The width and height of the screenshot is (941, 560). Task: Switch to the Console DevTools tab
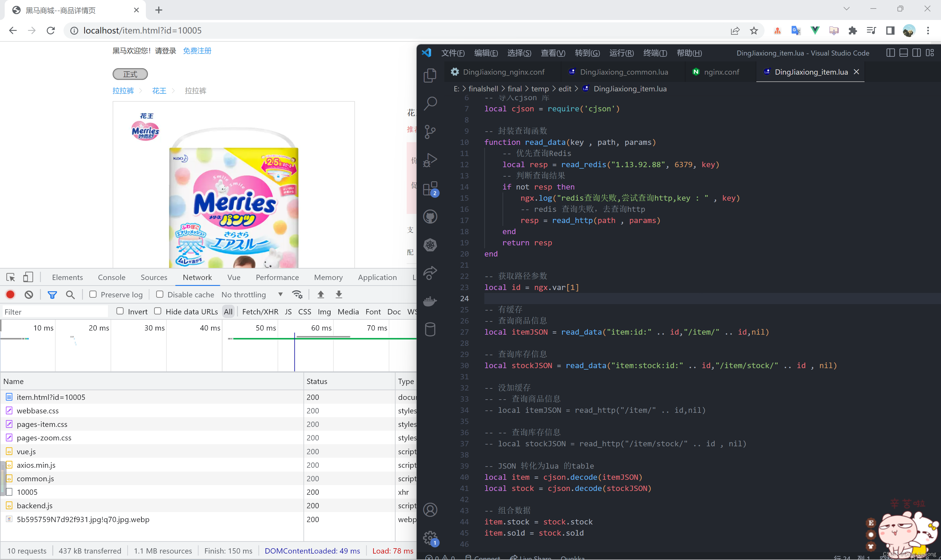[111, 277]
